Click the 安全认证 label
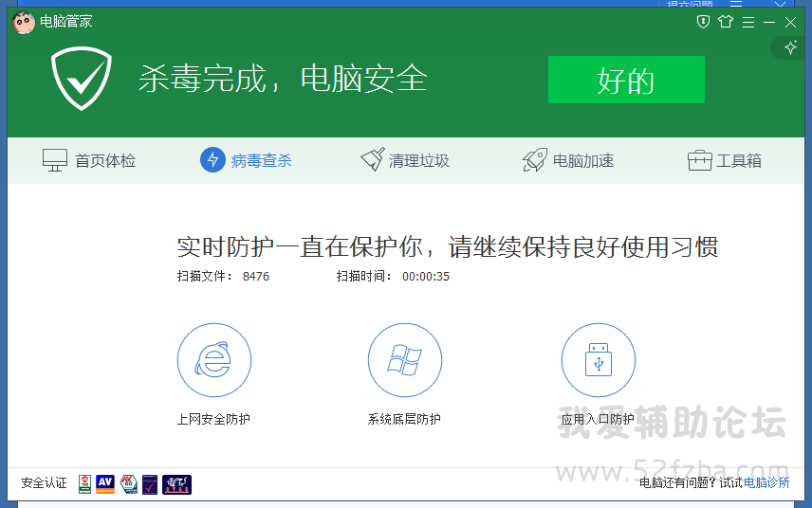Image resolution: width=812 pixels, height=508 pixels. click(x=44, y=483)
